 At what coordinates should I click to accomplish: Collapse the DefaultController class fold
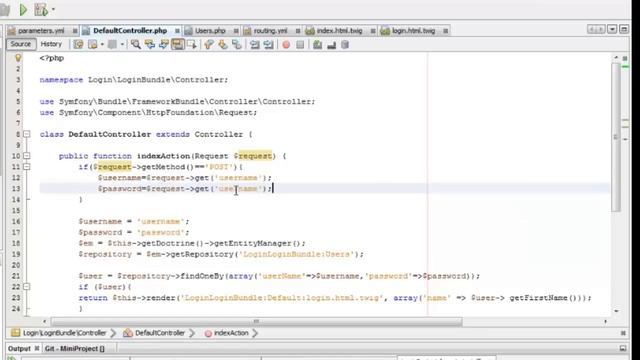click(27, 134)
